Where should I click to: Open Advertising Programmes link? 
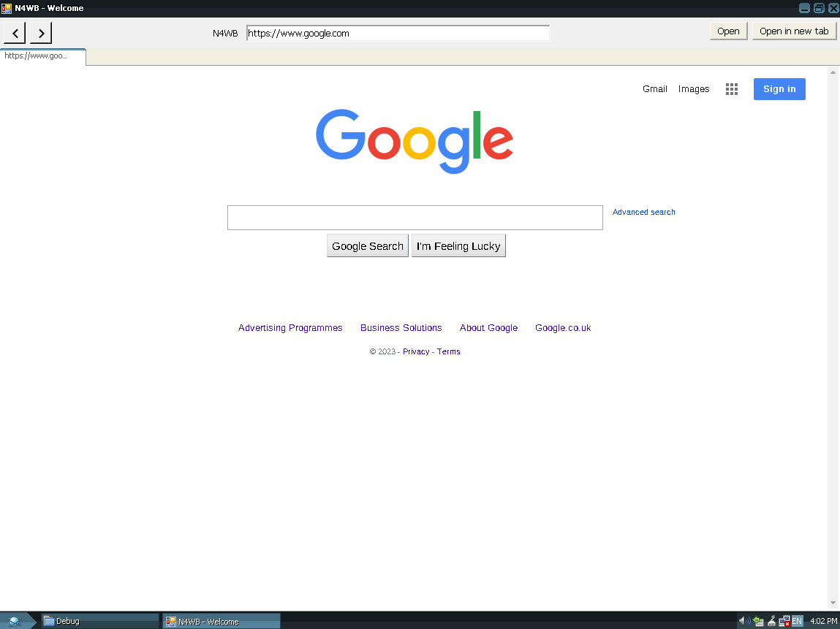click(290, 327)
